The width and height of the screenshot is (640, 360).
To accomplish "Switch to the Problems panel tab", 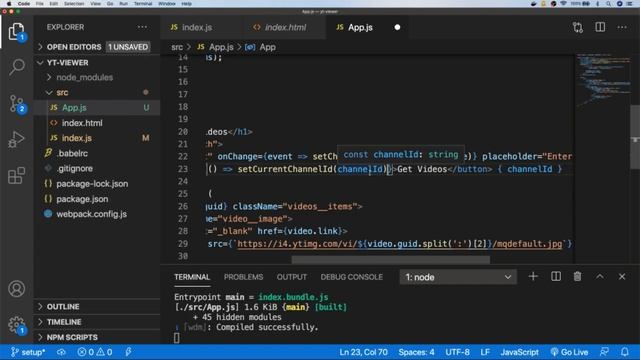I will click(243, 277).
